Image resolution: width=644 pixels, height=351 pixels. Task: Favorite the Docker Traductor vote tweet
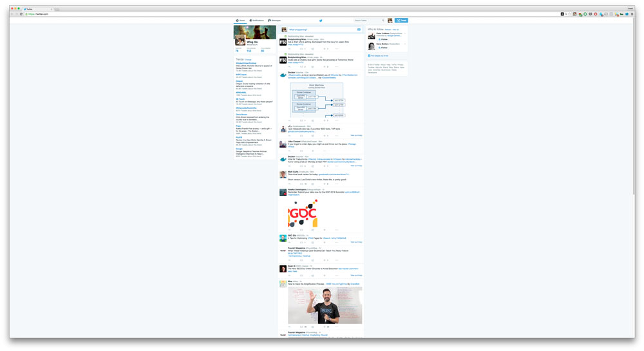(325, 166)
